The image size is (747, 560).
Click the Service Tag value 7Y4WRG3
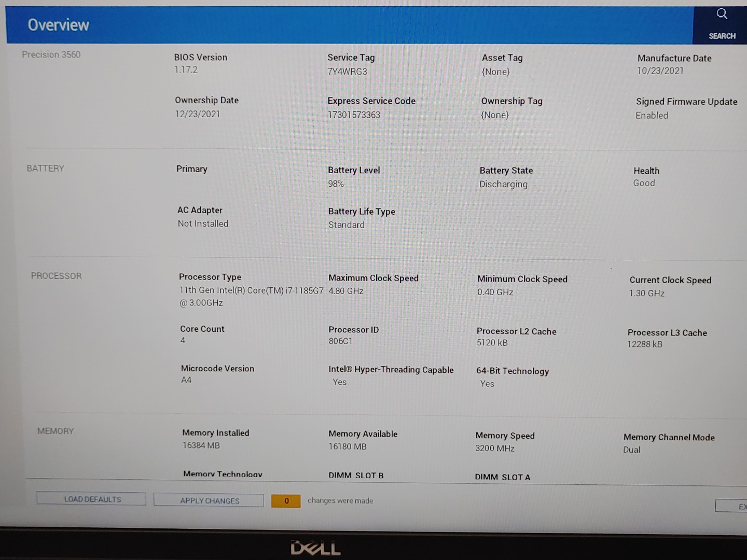[x=347, y=72]
